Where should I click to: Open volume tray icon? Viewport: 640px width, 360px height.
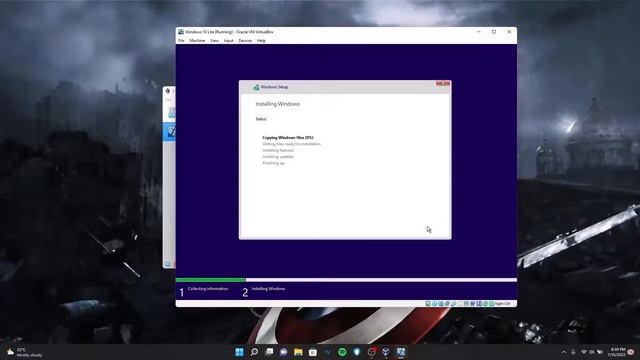coord(591,352)
